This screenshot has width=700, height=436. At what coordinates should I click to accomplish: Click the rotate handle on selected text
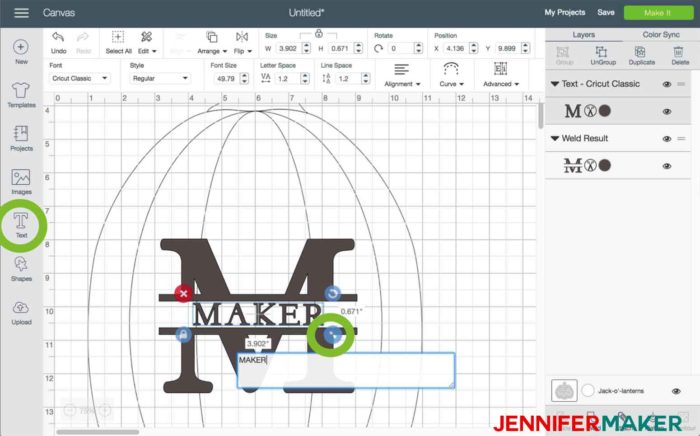tap(332, 293)
